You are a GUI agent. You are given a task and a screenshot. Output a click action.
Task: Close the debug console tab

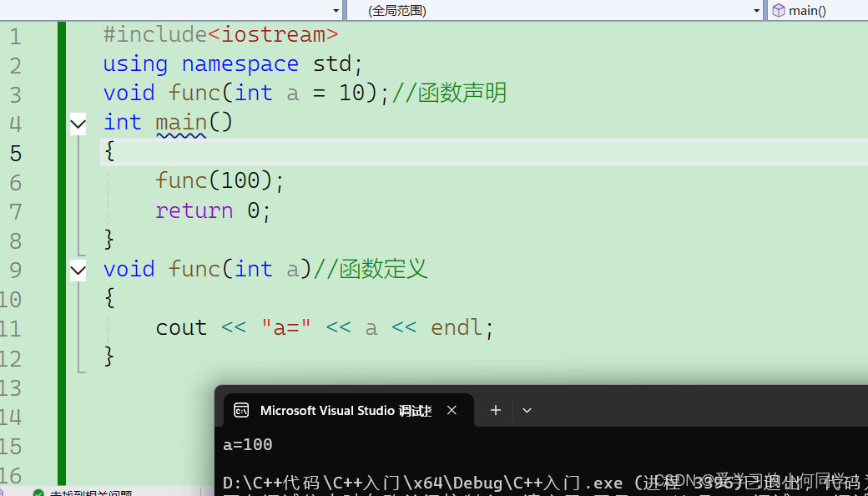coord(452,410)
